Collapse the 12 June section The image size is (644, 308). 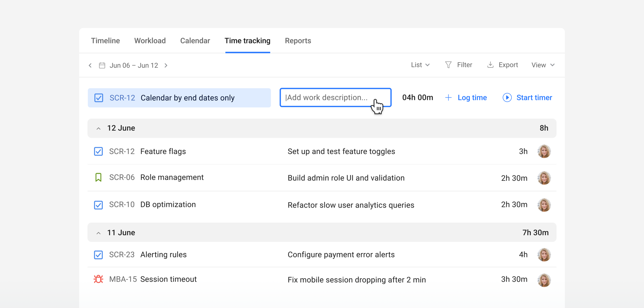click(99, 128)
